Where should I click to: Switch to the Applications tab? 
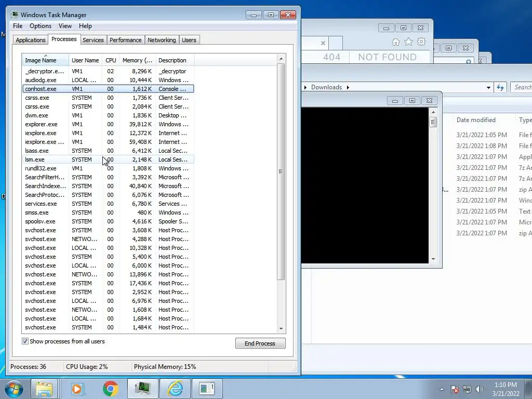tap(31, 40)
